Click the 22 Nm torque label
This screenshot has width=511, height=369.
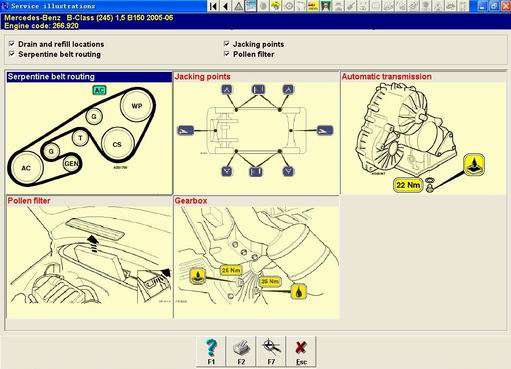click(408, 185)
